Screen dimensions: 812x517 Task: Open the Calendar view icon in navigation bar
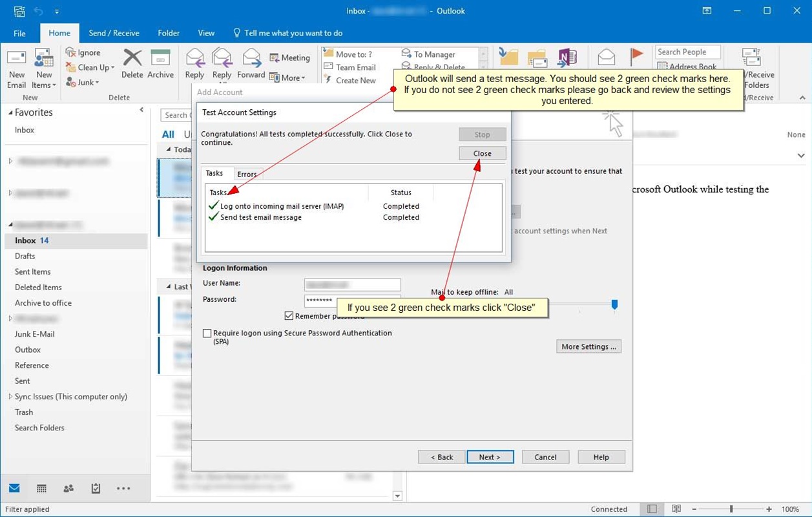(x=41, y=489)
